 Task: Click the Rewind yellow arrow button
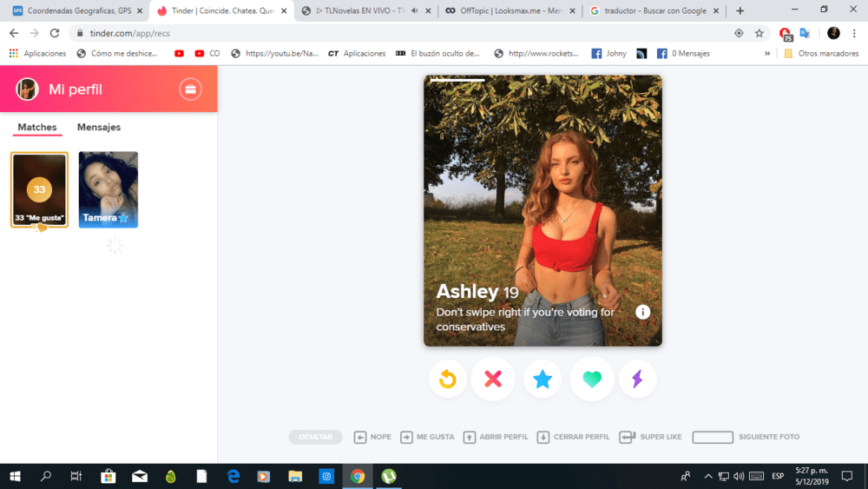coord(447,379)
